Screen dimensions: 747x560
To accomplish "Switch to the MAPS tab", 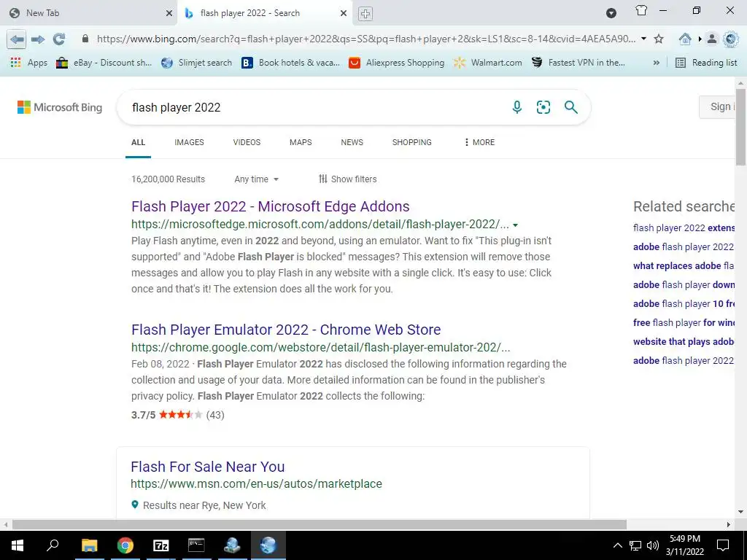I will tap(301, 142).
